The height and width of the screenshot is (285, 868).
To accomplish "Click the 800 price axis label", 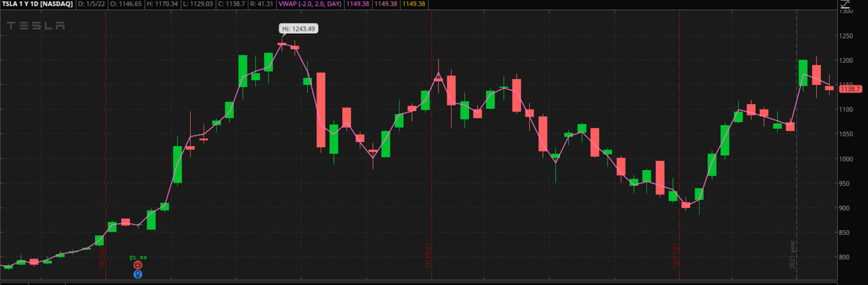I will tap(844, 257).
